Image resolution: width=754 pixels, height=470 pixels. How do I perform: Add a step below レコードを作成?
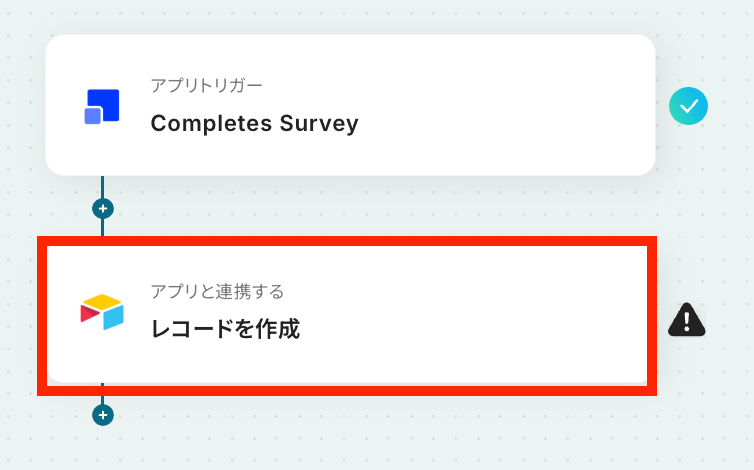pyautogui.click(x=102, y=414)
